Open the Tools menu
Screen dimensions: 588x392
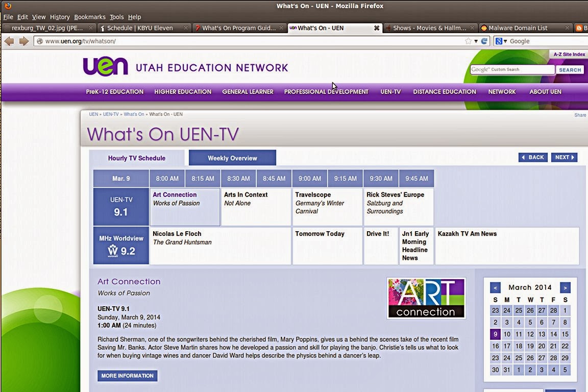116,17
